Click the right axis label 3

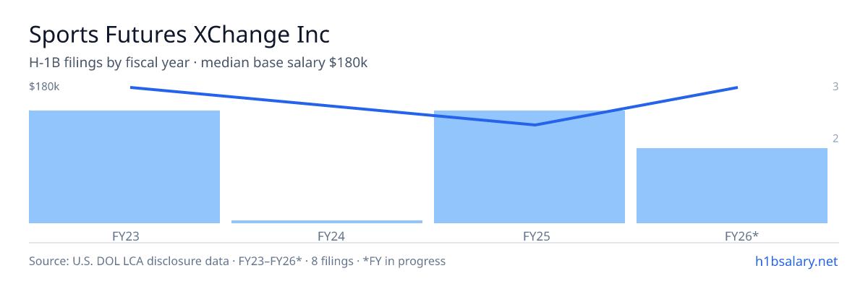pyautogui.click(x=835, y=87)
